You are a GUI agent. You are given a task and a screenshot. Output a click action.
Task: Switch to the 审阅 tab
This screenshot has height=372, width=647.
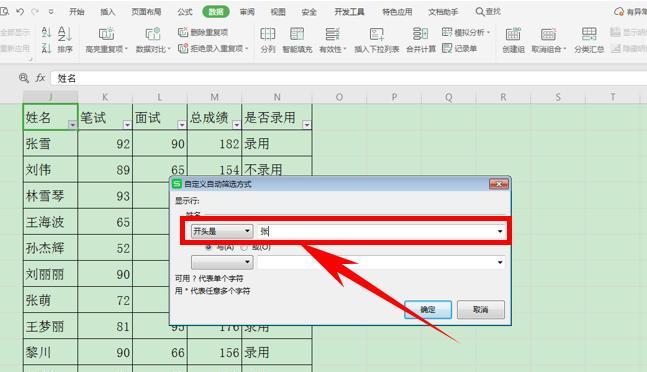click(247, 12)
